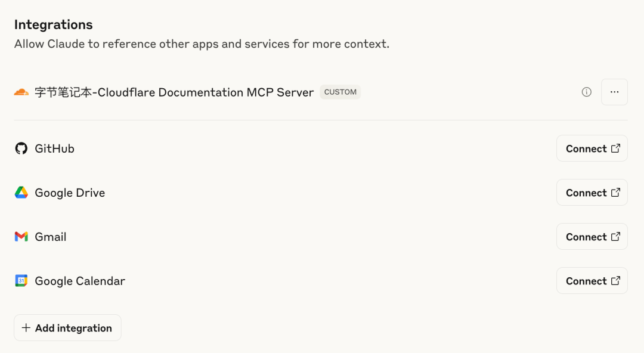Connect the Google Calendar integration
Screen dimensions: 644x353
click(592, 280)
